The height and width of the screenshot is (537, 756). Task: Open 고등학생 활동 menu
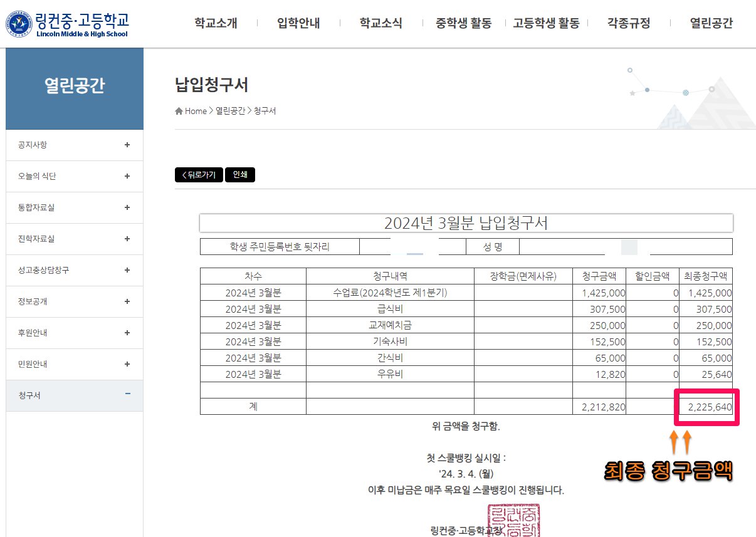pos(545,24)
